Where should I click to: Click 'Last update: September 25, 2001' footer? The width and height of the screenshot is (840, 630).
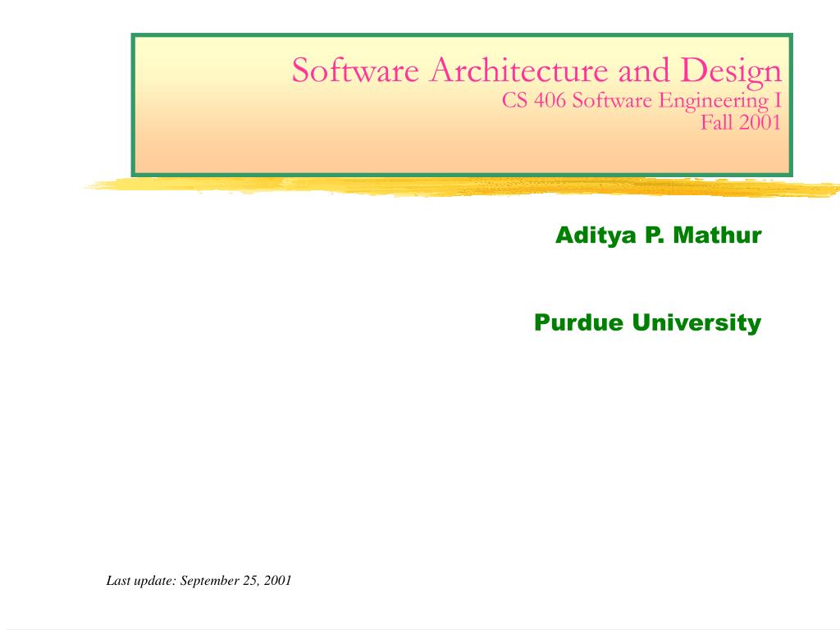199,581
